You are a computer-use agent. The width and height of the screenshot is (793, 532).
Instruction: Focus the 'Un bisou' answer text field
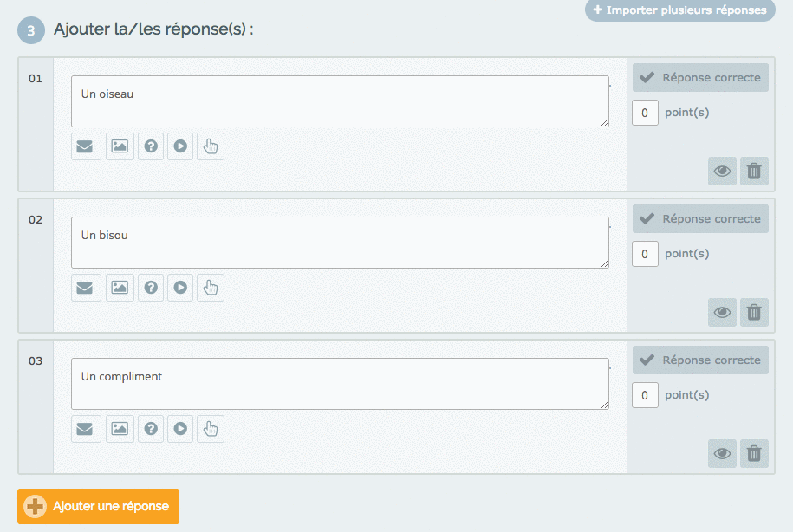point(340,243)
